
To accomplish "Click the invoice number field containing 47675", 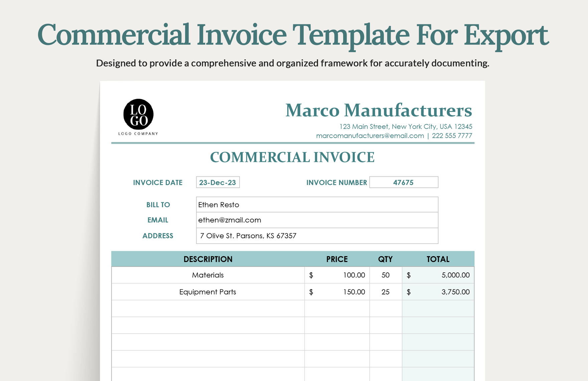I will click(x=404, y=182).
